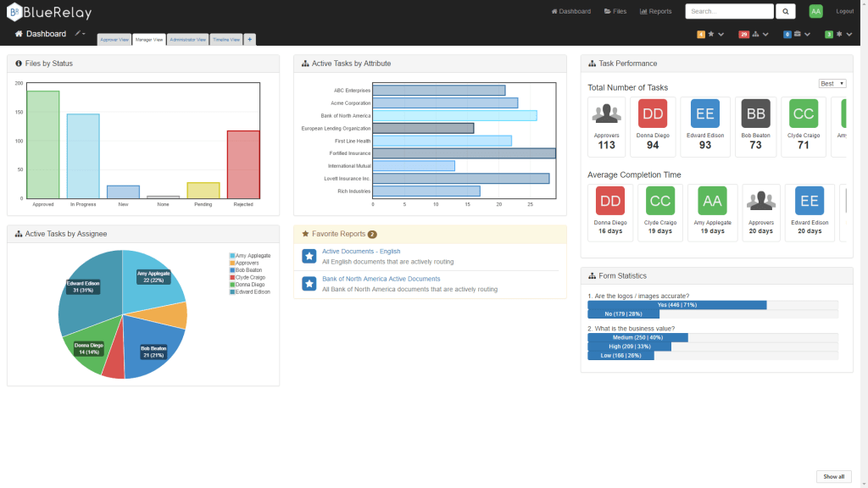This screenshot has height=488, width=868.
Task: Expand the tasks dropdown with badge 29
Action: [754, 35]
